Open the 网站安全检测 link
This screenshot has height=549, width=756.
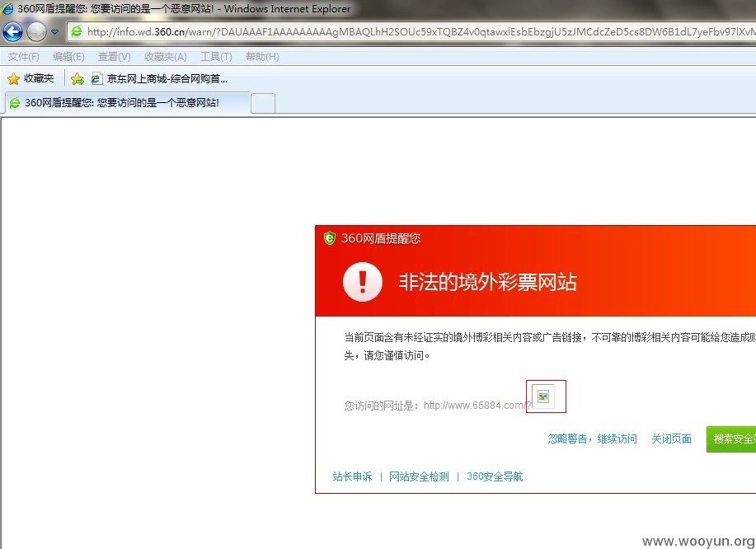coord(419,476)
